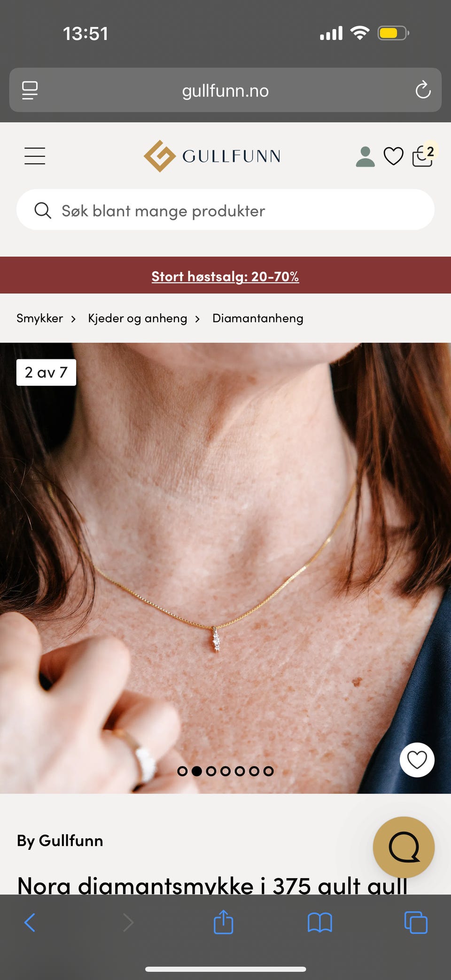Add necklace to favorites via heart on image
This screenshot has width=451, height=980.
(x=417, y=760)
